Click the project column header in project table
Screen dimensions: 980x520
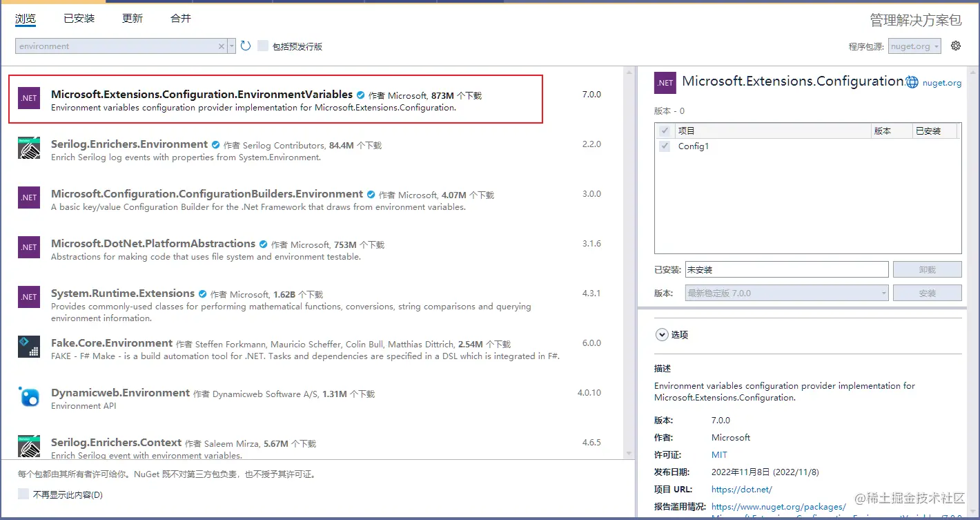click(x=772, y=131)
